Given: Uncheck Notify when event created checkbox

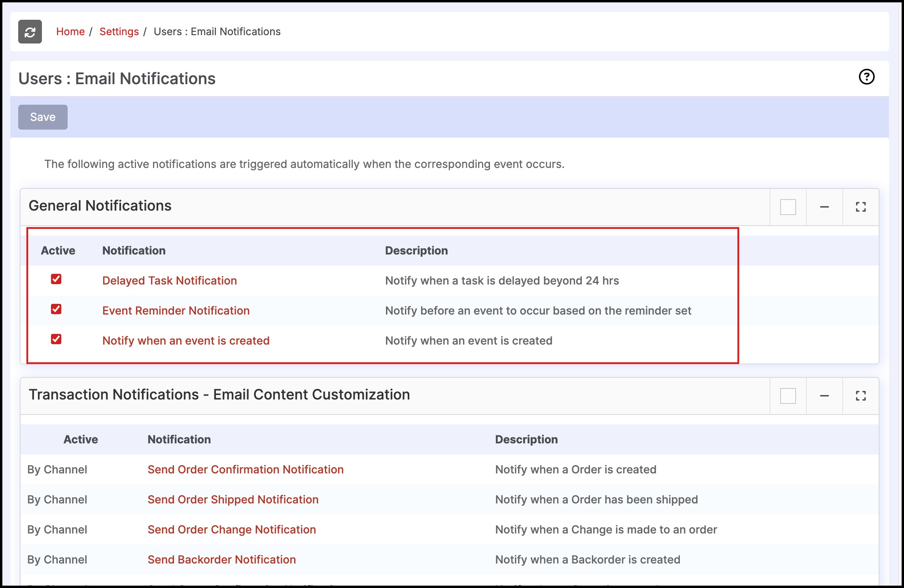Looking at the screenshot, I should (56, 339).
